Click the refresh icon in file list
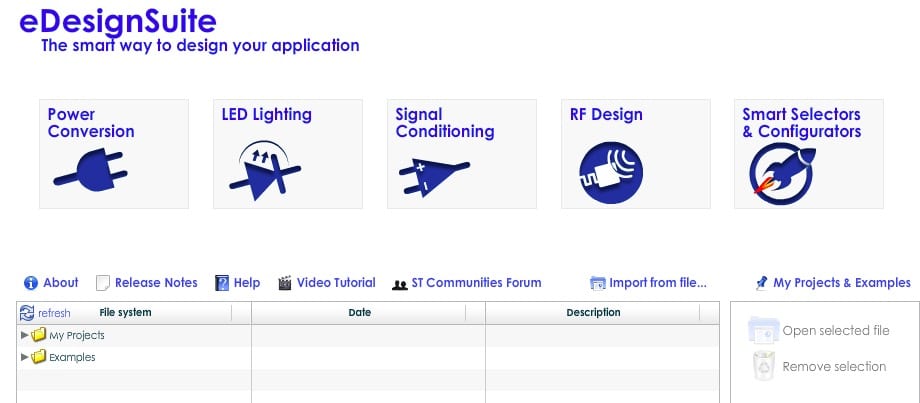 pyautogui.click(x=28, y=313)
